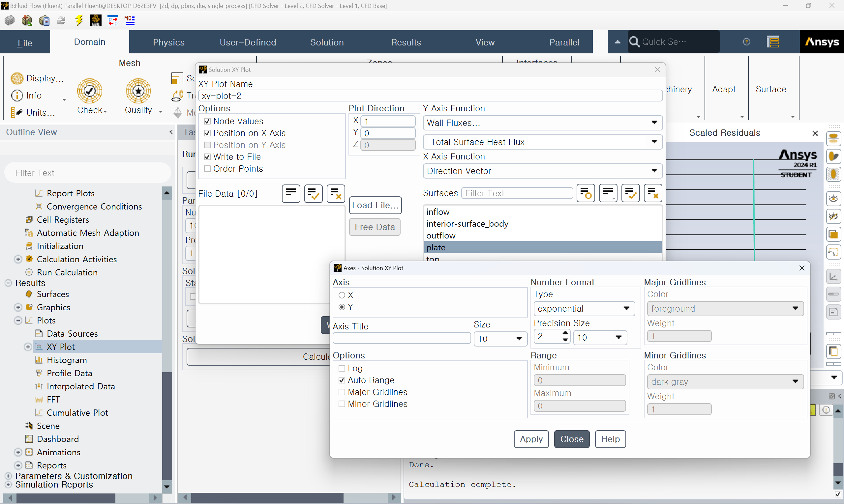Screen dimensions: 844x504
Task: Toggle File Data tree view icon
Action: pyautogui.click(x=291, y=194)
